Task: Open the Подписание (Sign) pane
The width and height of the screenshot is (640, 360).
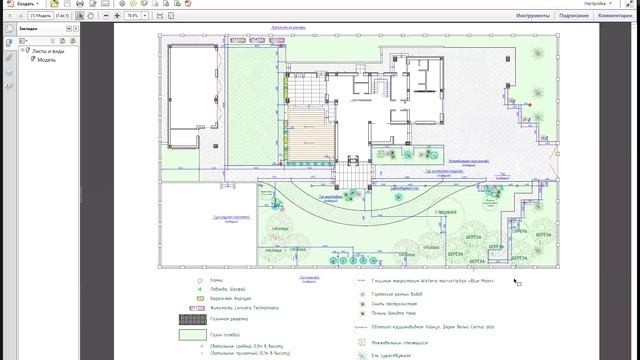Action: 574,16
